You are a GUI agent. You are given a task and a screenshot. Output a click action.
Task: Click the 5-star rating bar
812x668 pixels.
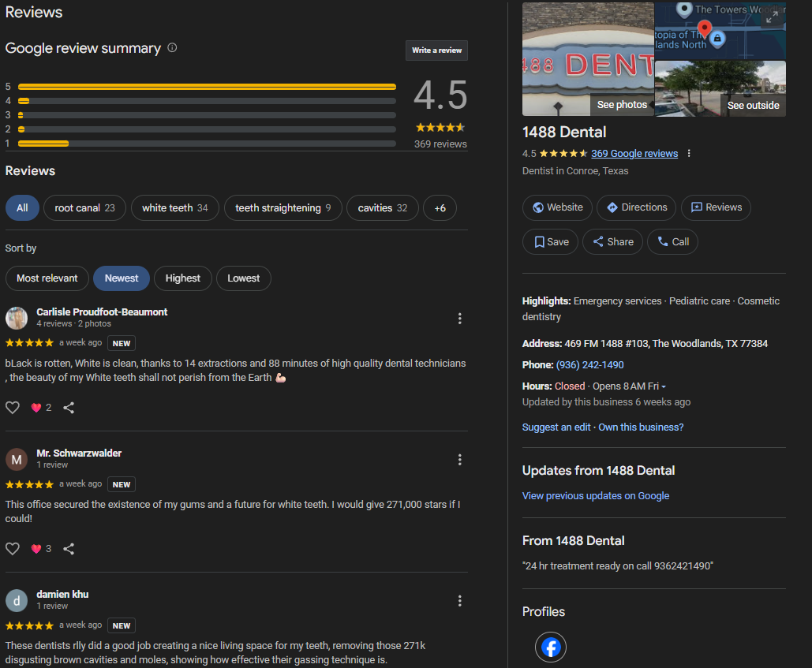pos(207,87)
